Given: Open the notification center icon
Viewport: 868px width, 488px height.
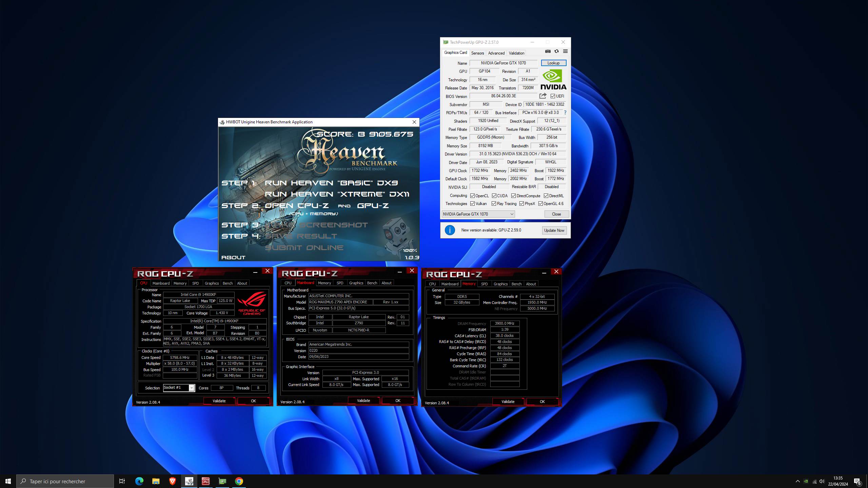Looking at the screenshot, I should point(857,481).
